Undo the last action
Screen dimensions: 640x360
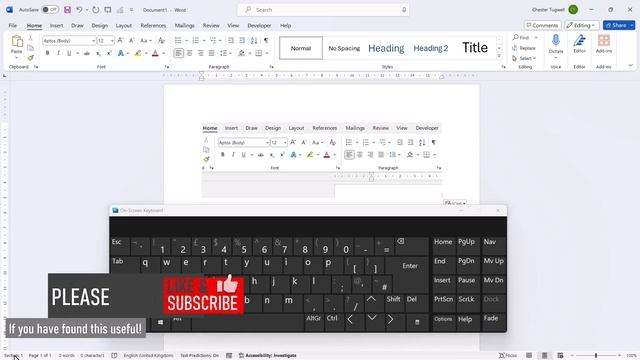click(x=79, y=9)
